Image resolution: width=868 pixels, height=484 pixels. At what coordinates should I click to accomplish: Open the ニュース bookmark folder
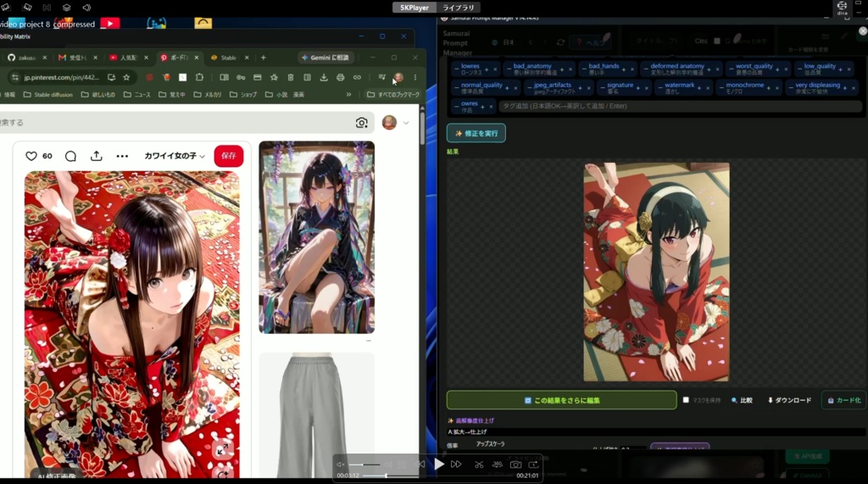[x=136, y=95]
